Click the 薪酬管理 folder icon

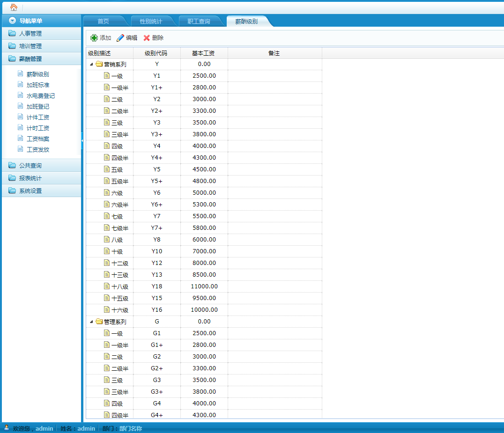(12, 59)
